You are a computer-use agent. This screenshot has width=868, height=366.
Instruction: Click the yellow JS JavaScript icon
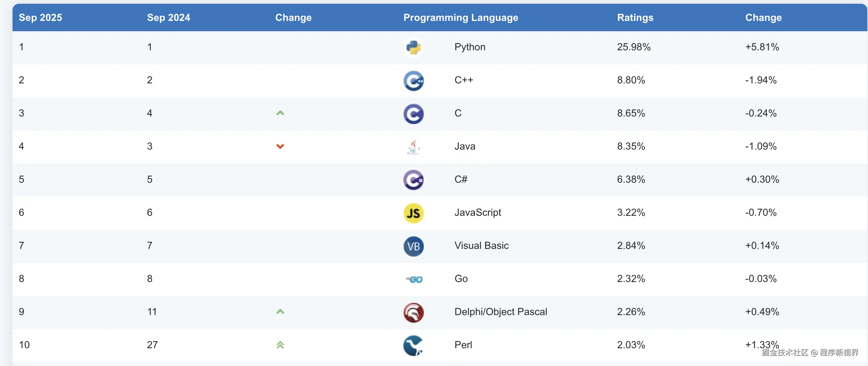point(413,213)
